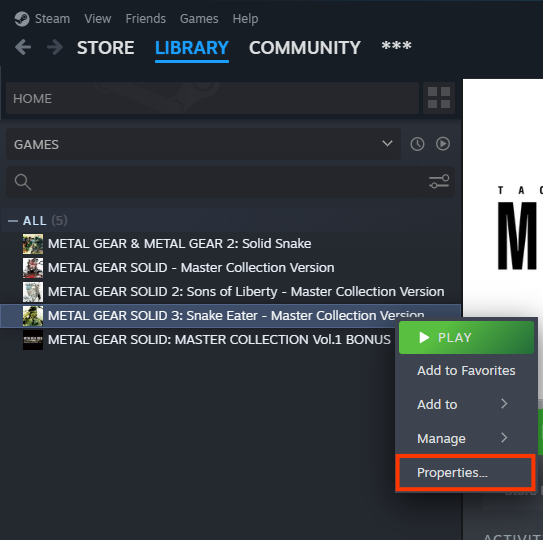The height and width of the screenshot is (540, 543).
Task: Sort by recent activity clock icon
Action: [417, 144]
